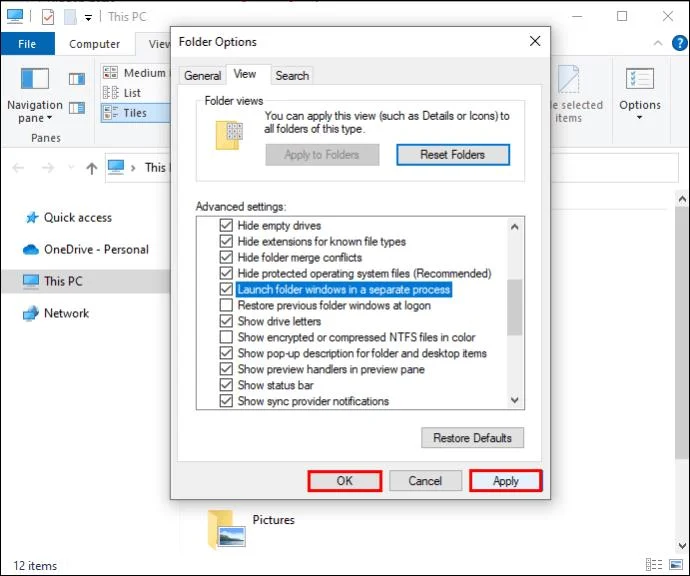Toggle Show pop-up description for folder items

[x=226, y=353]
